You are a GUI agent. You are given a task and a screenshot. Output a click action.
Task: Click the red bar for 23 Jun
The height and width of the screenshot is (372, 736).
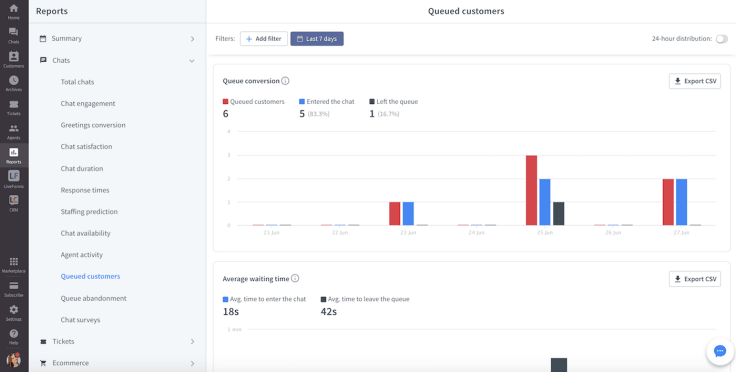395,214
